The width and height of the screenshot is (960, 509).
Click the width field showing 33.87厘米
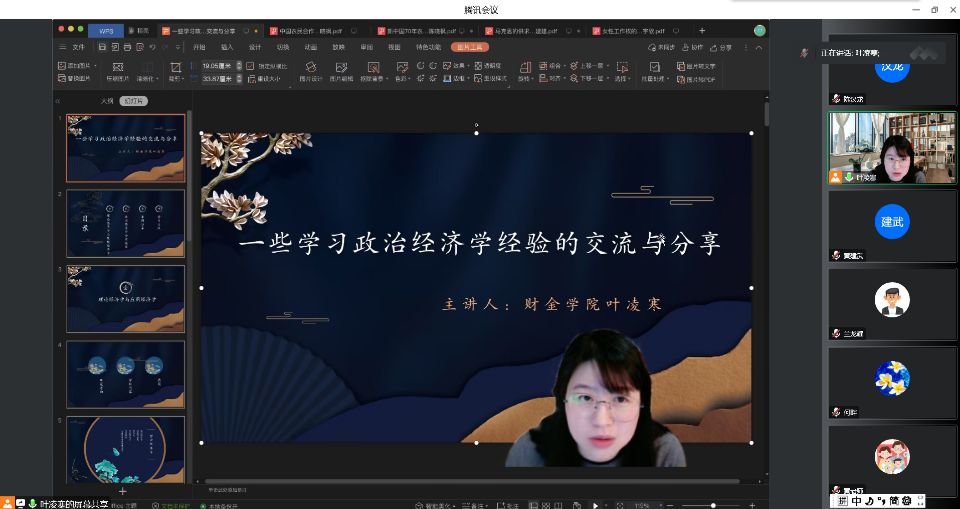(218, 78)
